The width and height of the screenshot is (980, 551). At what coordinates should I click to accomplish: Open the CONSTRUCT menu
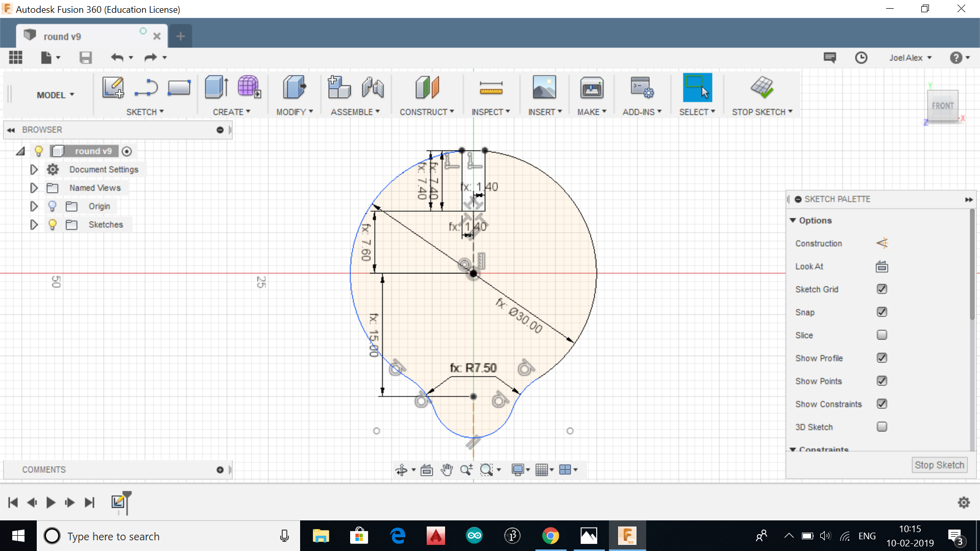pyautogui.click(x=426, y=112)
